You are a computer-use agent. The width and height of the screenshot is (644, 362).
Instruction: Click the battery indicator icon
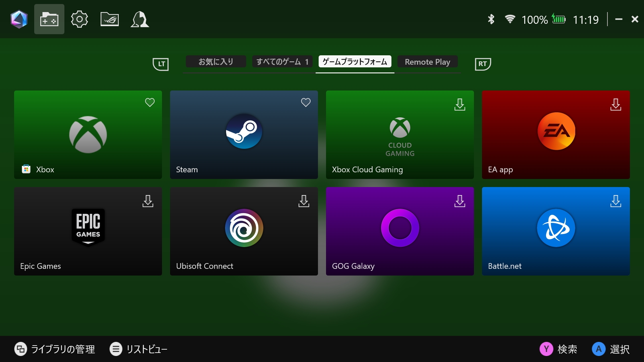point(559,19)
